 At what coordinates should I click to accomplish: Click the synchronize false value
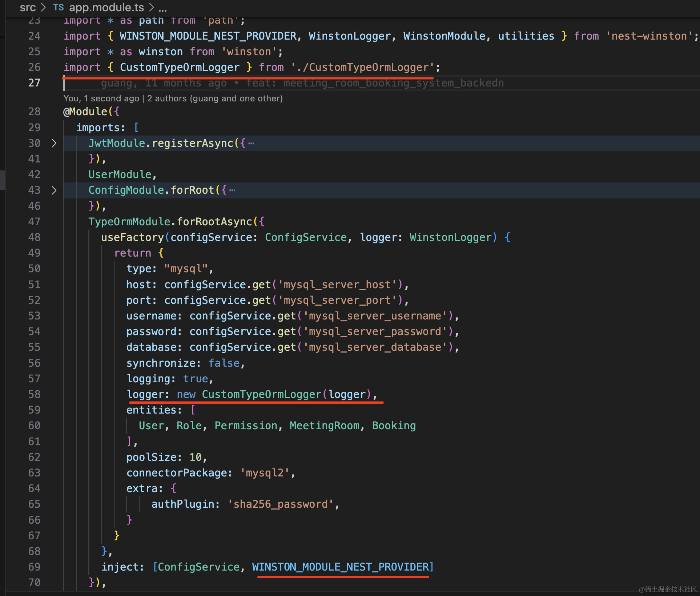224,363
